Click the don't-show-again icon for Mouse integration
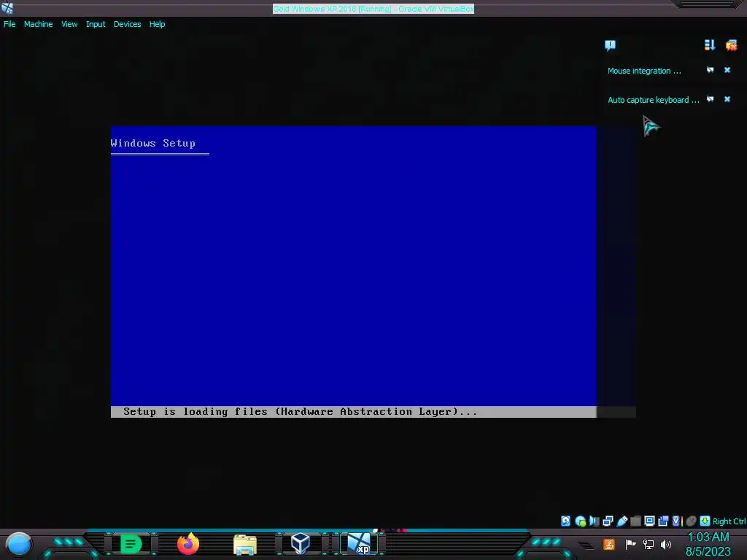This screenshot has width=747, height=560. click(710, 70)
